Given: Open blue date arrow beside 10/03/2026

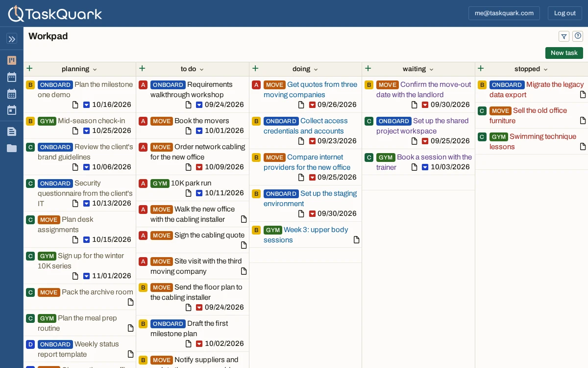Looking at the screenshot, I should point(425,167).
